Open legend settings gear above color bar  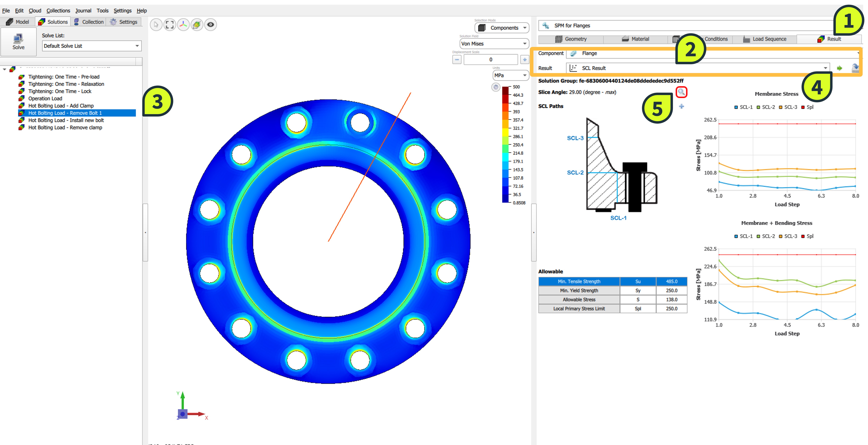click(495, 87)
